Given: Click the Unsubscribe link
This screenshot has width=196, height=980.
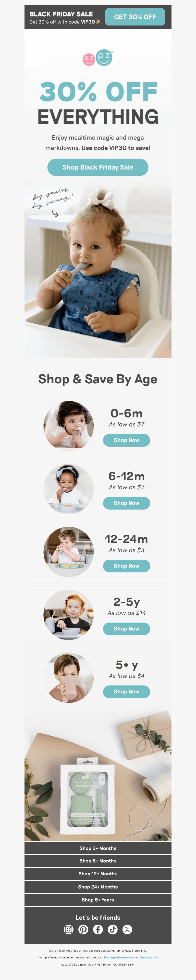Looking at the screenshot, I should [149, 957].
